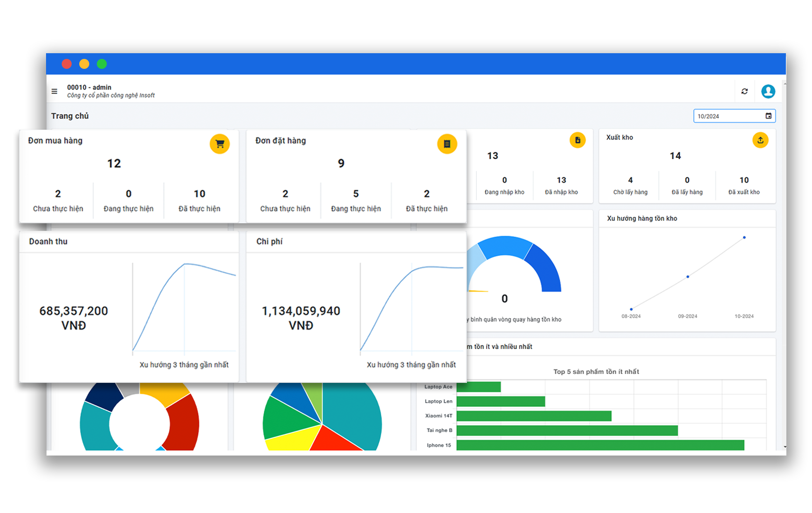
Task: Click the red slice of donut chart
Action: 184,420
